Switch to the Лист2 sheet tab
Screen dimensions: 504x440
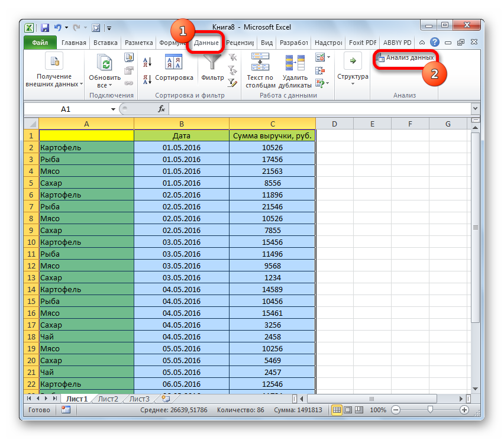tap(108, 399)
